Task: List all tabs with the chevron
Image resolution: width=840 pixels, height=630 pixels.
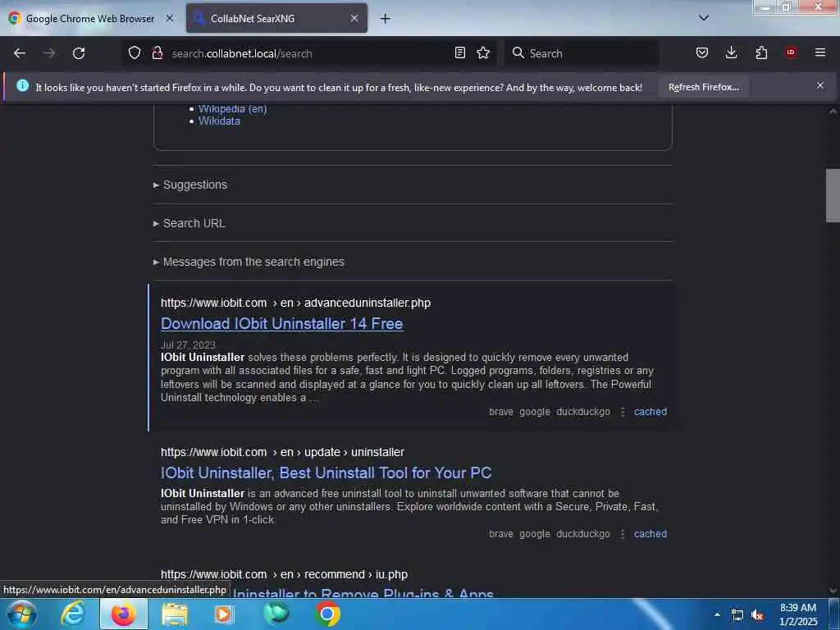Action: [704, 18]
